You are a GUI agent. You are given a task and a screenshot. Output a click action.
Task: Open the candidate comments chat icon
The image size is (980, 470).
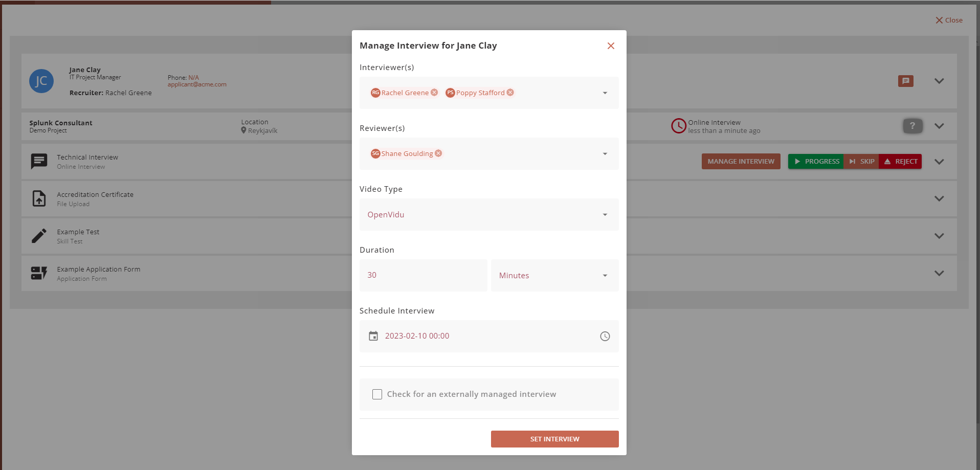[905, 81]
